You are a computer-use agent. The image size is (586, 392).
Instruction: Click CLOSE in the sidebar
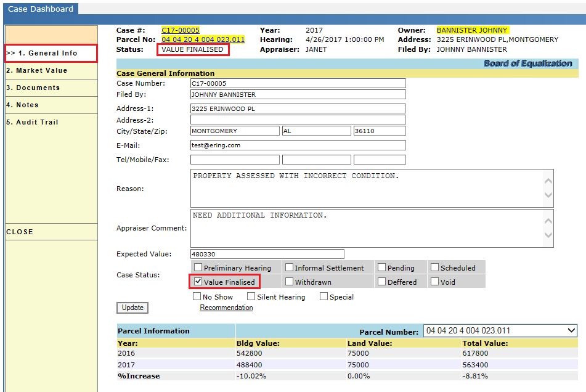coord(51,232)
